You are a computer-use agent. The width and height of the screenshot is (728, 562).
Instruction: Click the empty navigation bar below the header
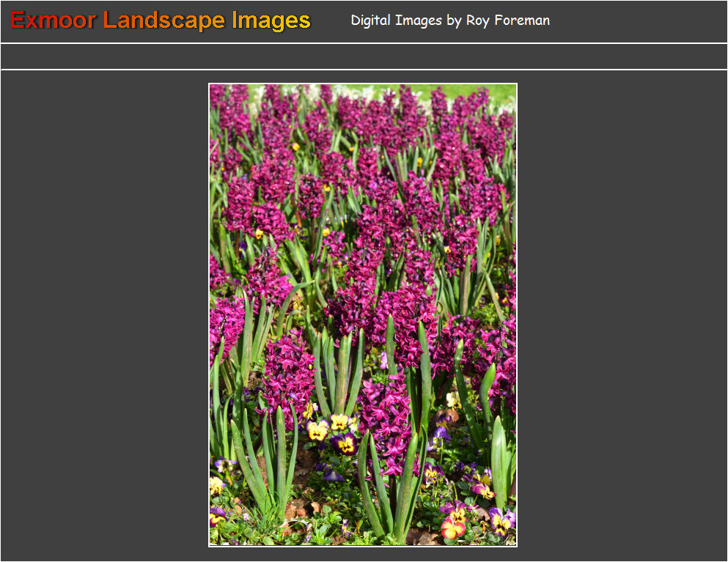point(364,56)
